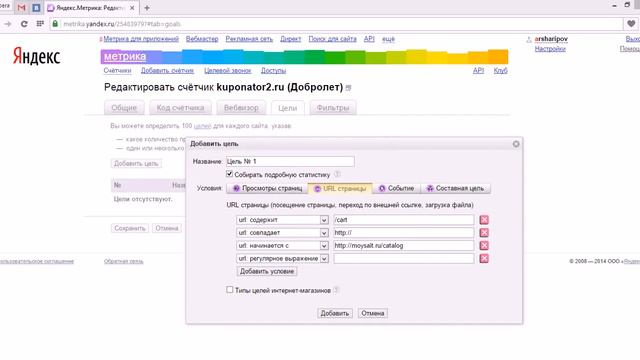This screenshot has width=640, height=360.
Task: Open a new browser tab
Action: [147, 8]
